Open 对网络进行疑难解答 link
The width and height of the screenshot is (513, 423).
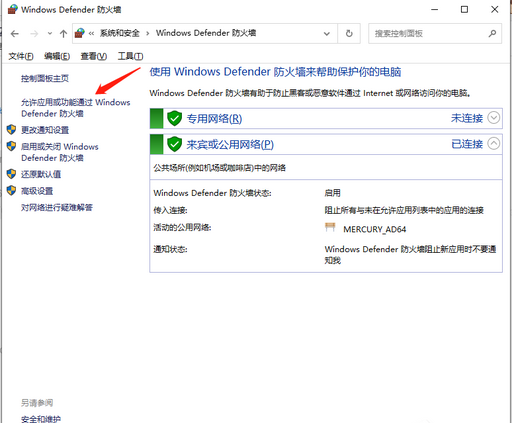pos(57,208)
